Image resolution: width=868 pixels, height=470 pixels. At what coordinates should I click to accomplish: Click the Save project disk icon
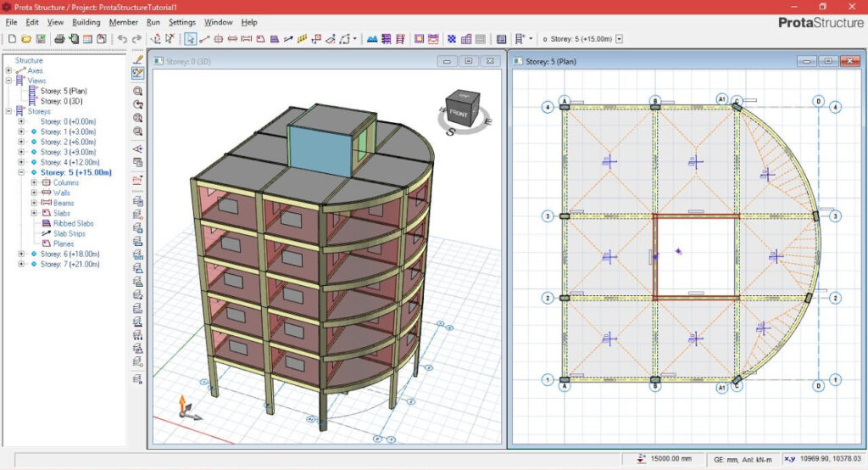coord(41,39)
